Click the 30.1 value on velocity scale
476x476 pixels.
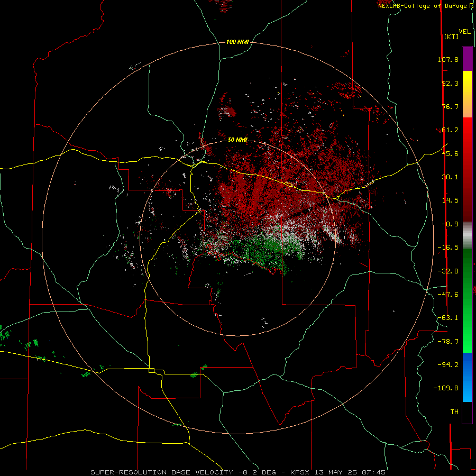[x=450, y=177]
